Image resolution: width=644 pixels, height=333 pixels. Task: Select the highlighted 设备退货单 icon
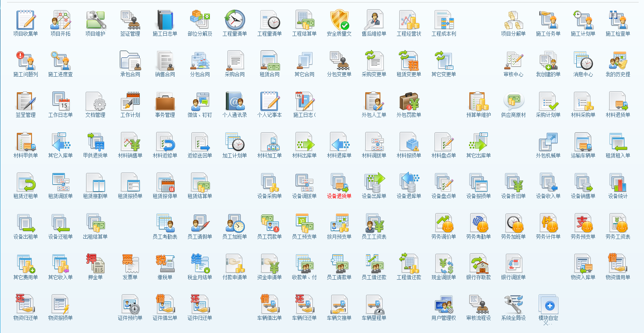(339, 182)
